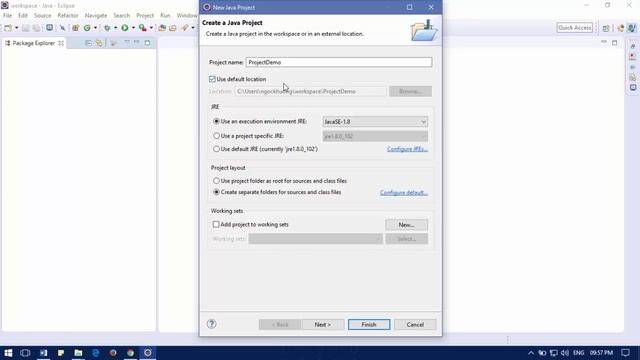Minimize the Package Explorer view
This screenshot has height=360, width=640.
click(137, 42)
